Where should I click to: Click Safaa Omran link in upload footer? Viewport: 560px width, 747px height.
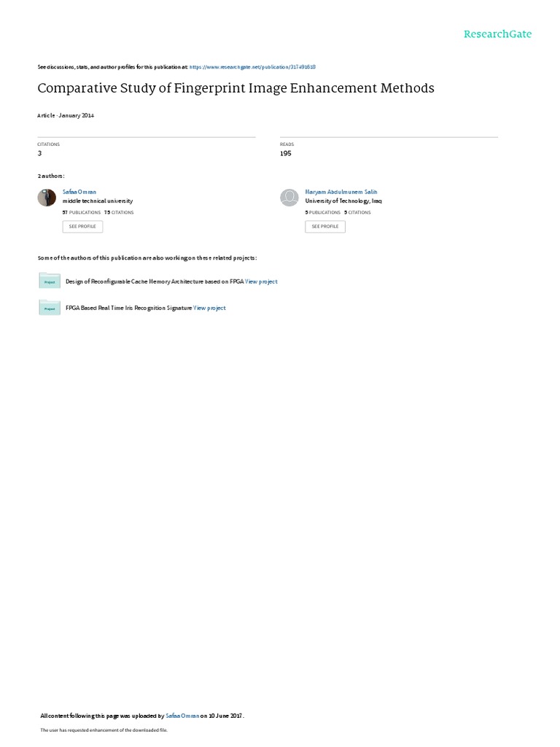click(182, 716)
